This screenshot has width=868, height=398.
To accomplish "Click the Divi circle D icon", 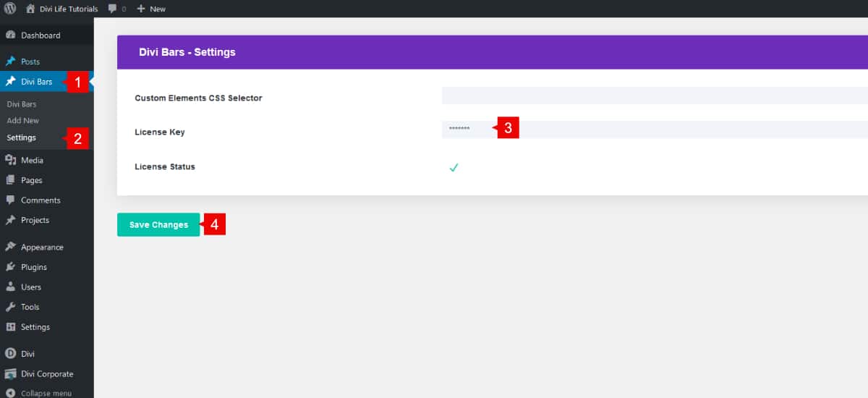I will [x=10, y=354].
